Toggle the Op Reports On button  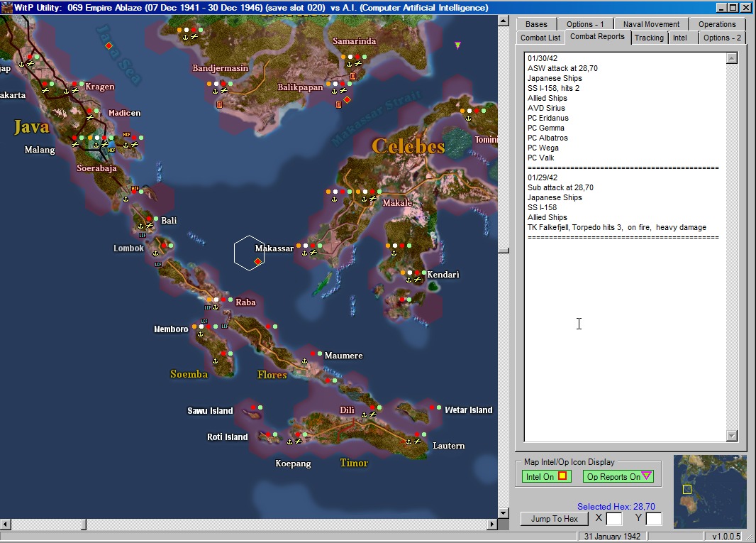coord(620,476)
